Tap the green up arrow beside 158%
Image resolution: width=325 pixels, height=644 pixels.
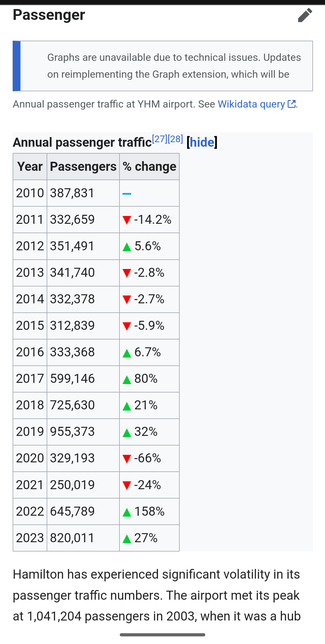click(127, 512)
